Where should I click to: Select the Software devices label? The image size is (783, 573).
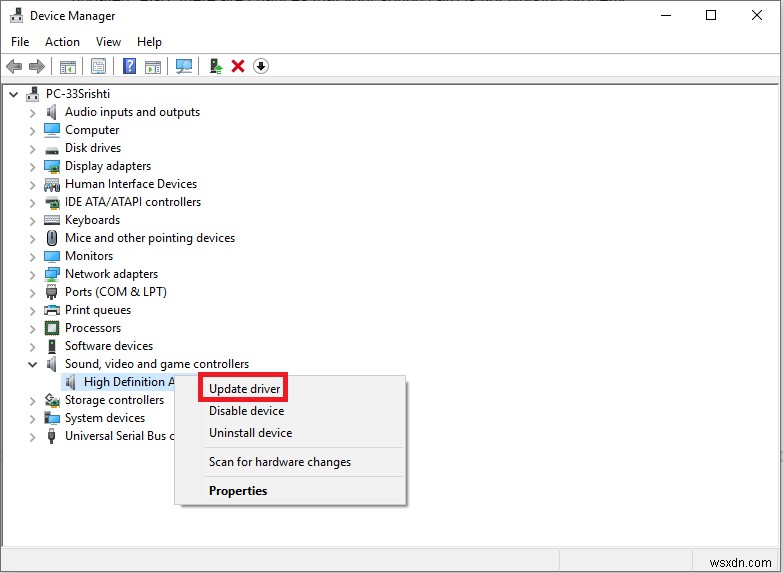(109, 346)
